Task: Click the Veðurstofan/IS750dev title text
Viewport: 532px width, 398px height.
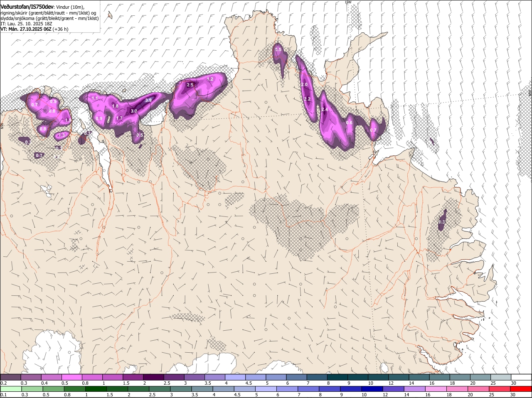Action: pos(27,7)
